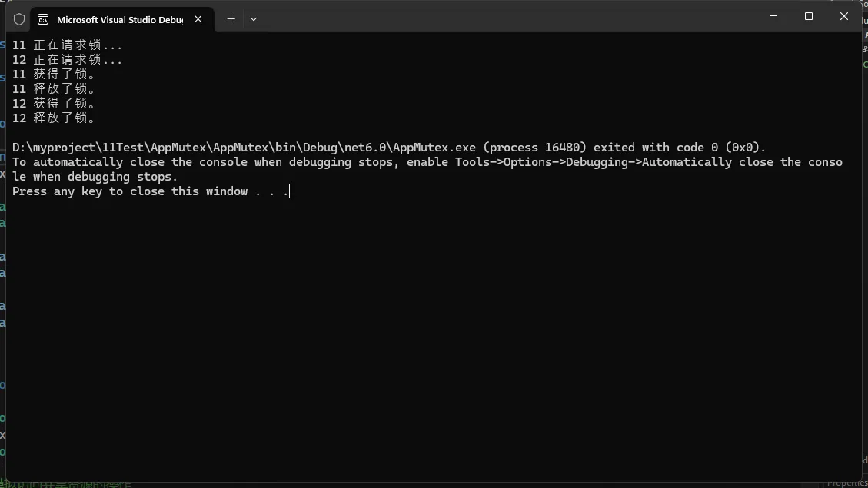Click the output line '12 正在请求锁...'
Screen dimensions: 868x488
click(x=68, y=60)
